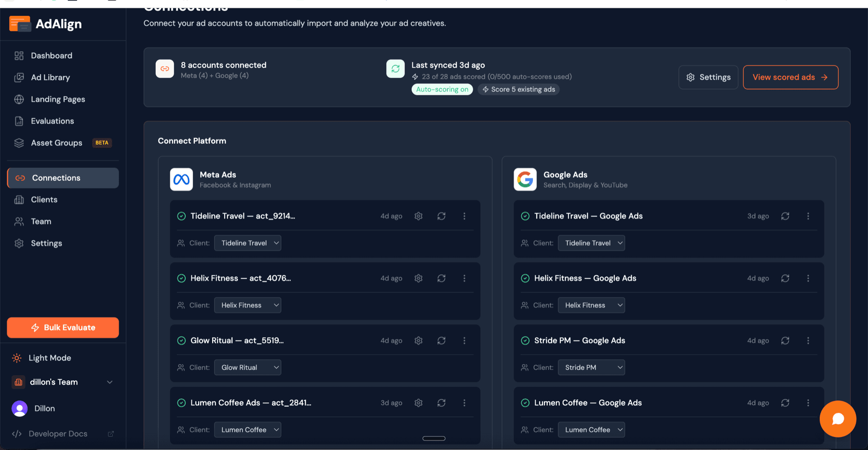Screen dimensions: 868x450
Task: Open client dropdown for Helix Fitness Google Ads
Action: [x=591, y=305]
